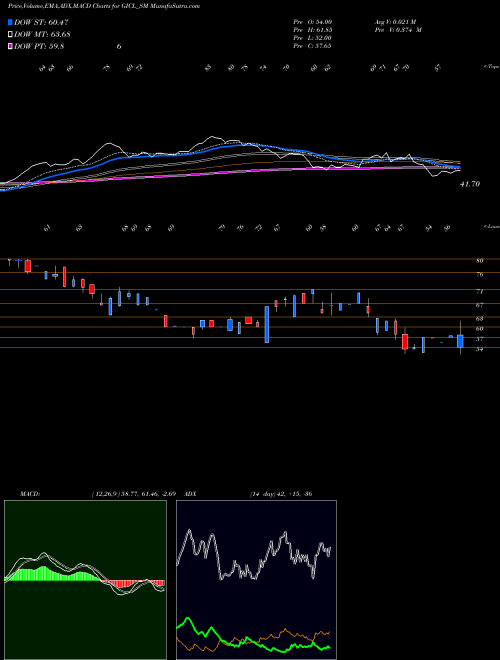500x660 pixels.
Task: Click the previous close value 57.65
Action: 322,46
